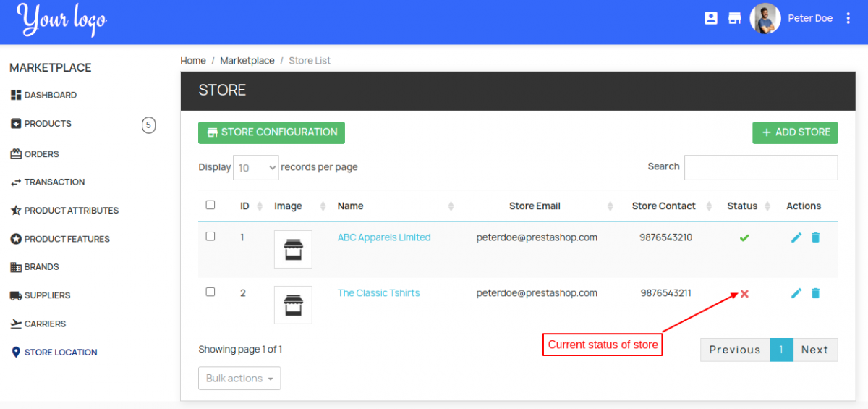Image resolution: width=868 pixels, height=409 pixels.
Task: Delete The Classic Tshirts store trash icon
Action: [816, 293]
